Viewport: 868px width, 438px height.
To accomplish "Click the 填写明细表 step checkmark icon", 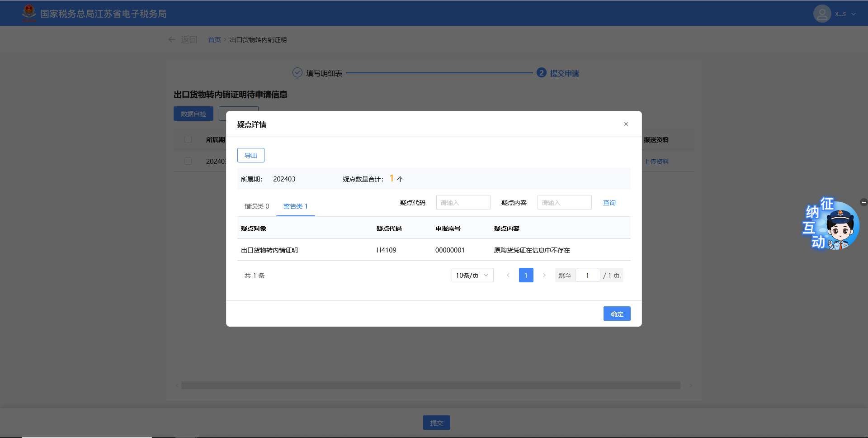I will coord(297,73).
